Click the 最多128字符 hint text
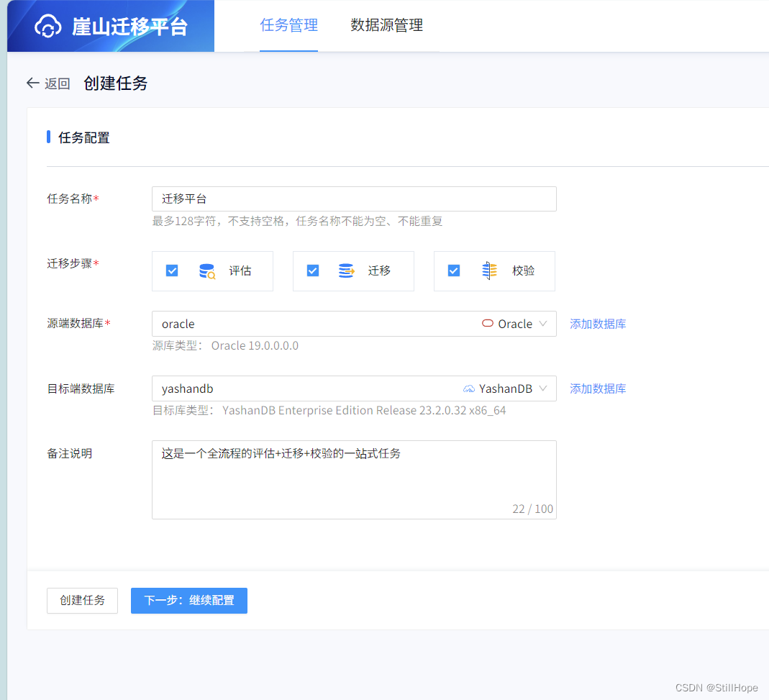The width and height of the screenshot is (769, 700). tap(297, 222)
